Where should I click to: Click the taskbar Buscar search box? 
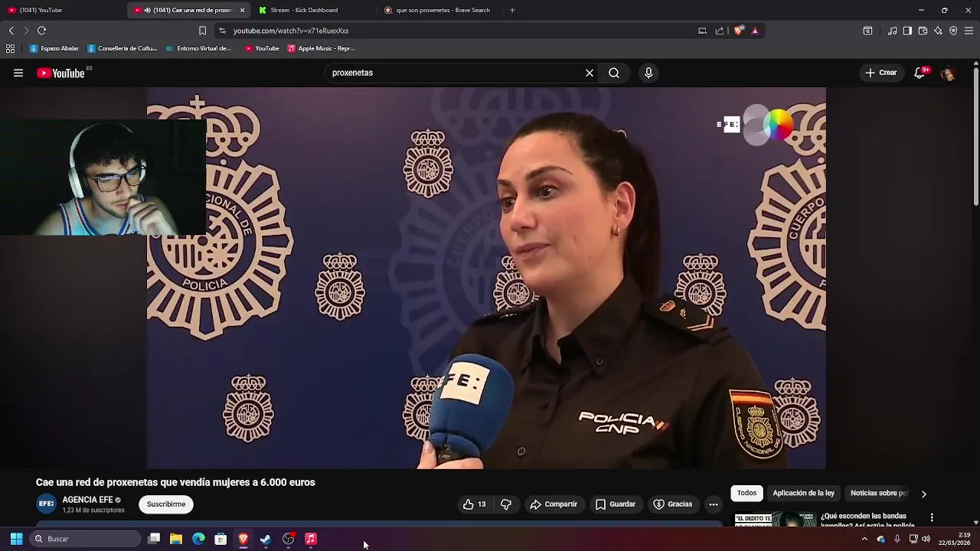pyautogui.click(x=85, y=539)
